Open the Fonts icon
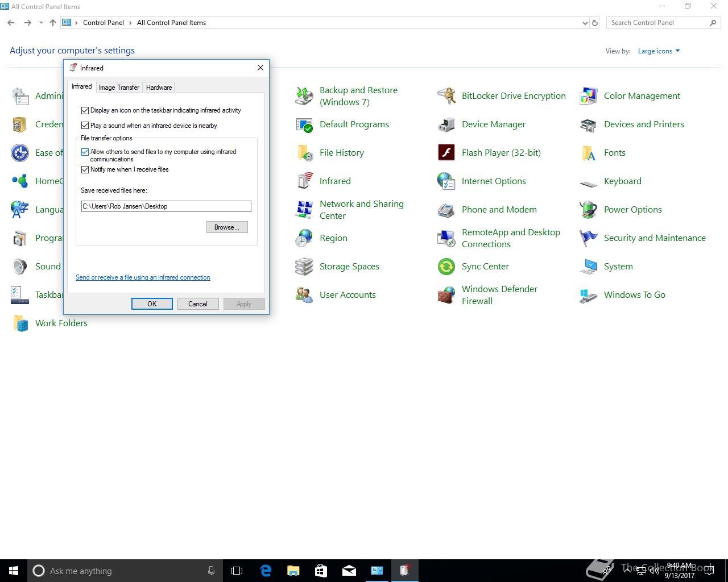 pyautogui.click(x=589, y=153)
